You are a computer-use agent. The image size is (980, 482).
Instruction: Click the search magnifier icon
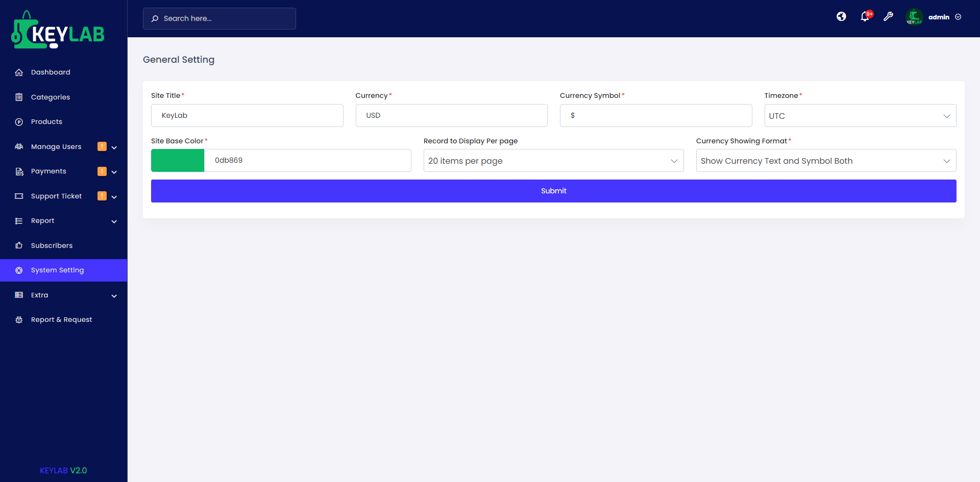[x=155, y=18]
